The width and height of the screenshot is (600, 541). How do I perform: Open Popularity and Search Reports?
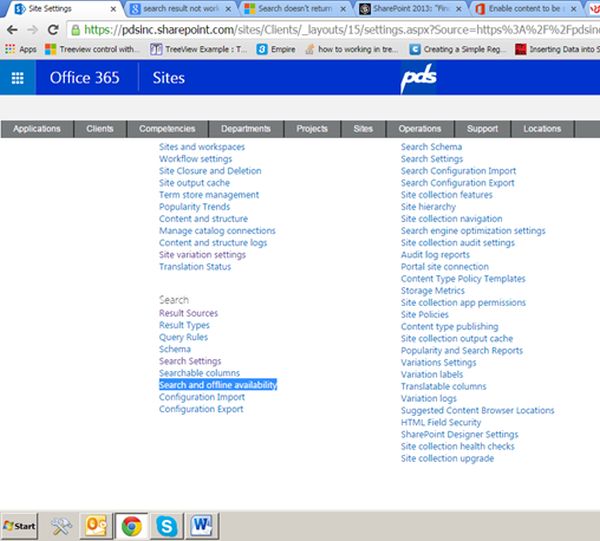[x=461, y=350]
